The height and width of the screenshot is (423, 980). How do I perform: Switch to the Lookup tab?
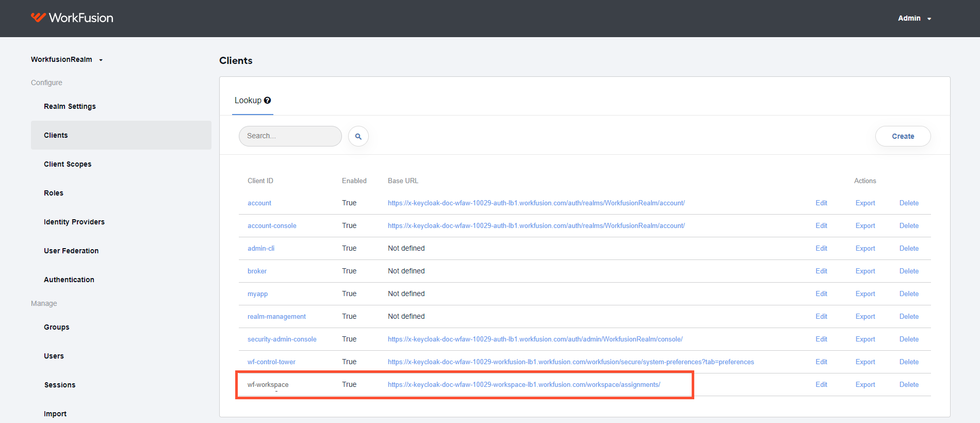tap(253, 101)
